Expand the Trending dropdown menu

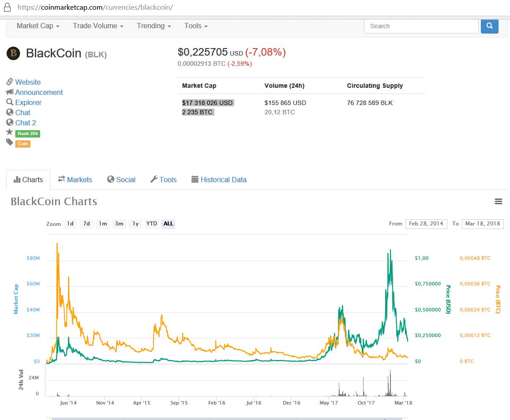click(154, 26)
